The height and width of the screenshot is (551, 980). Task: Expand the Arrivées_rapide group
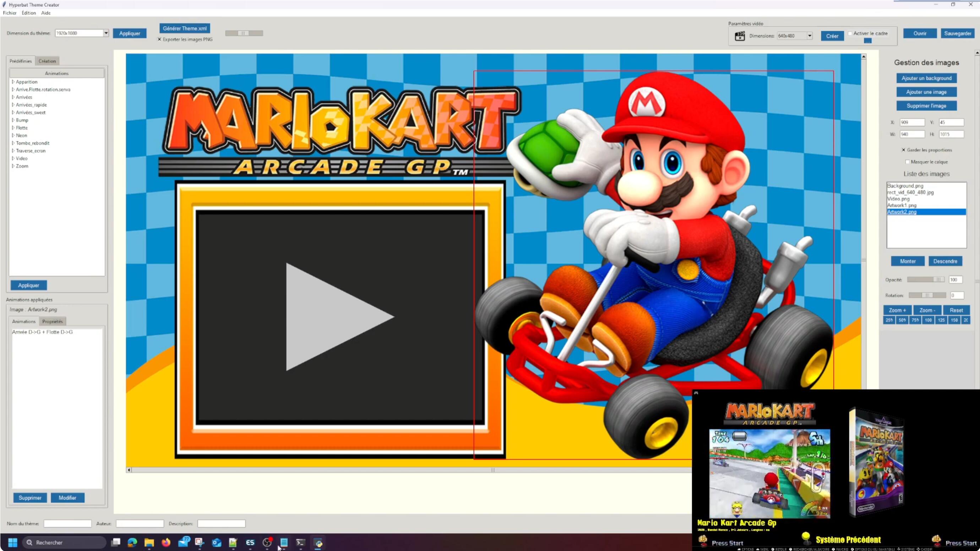pos(13,105)
